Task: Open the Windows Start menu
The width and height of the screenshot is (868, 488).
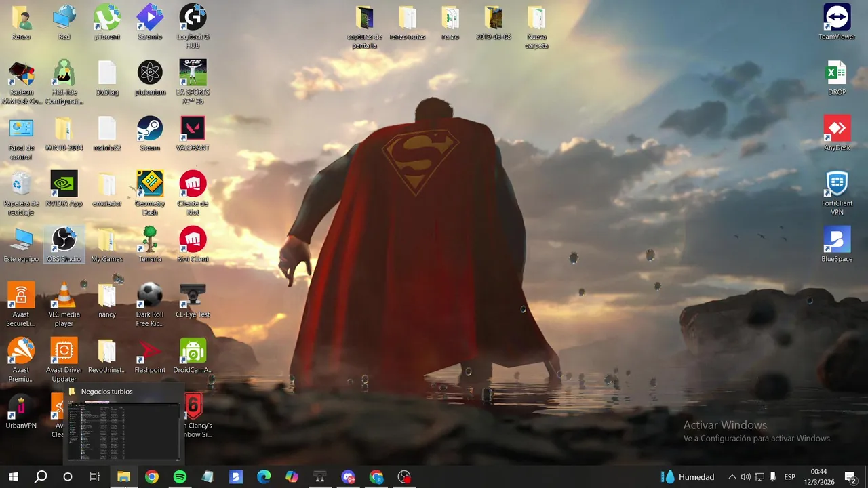Action: (14, 476)
